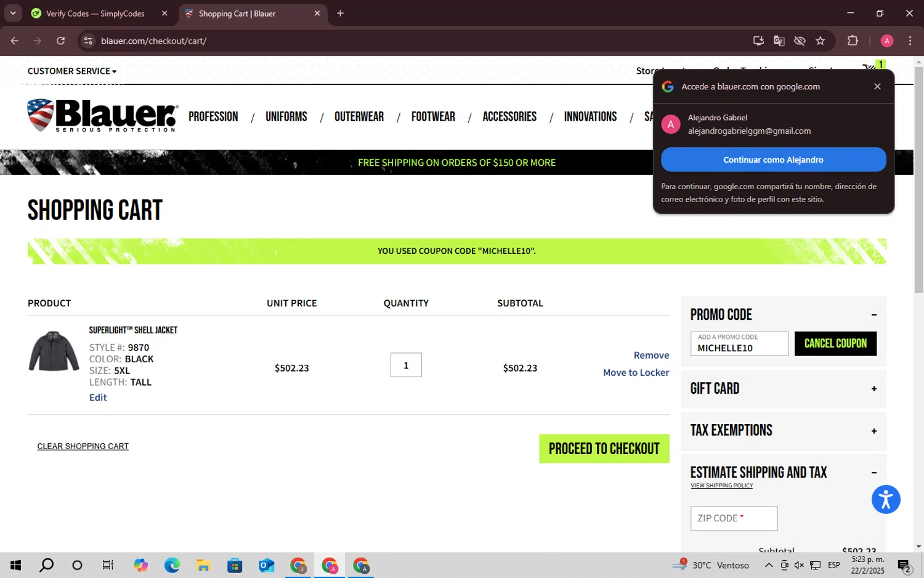
Task: Click the install app icon in address bar
Action: click(x=758, y=41)
